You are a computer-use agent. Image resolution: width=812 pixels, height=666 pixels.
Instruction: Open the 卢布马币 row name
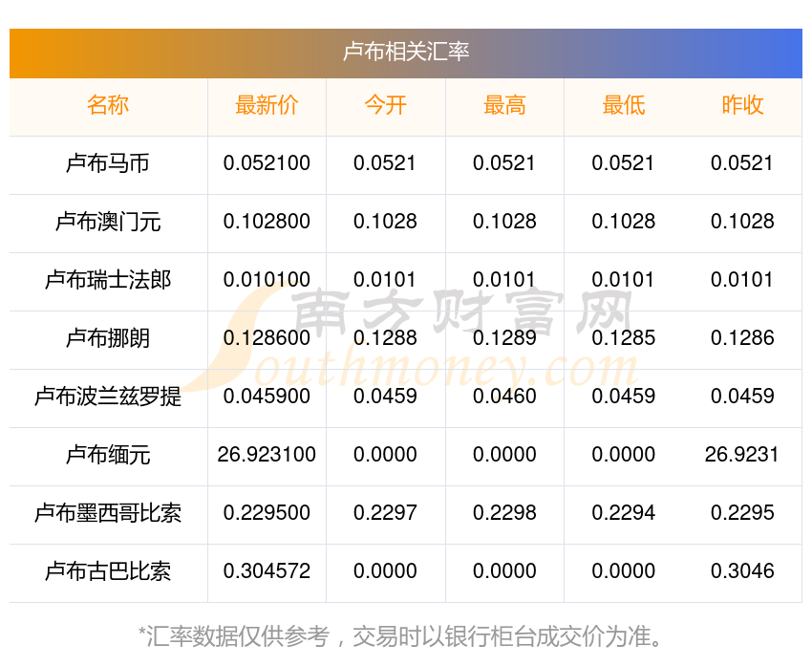(x=108, y=163)
